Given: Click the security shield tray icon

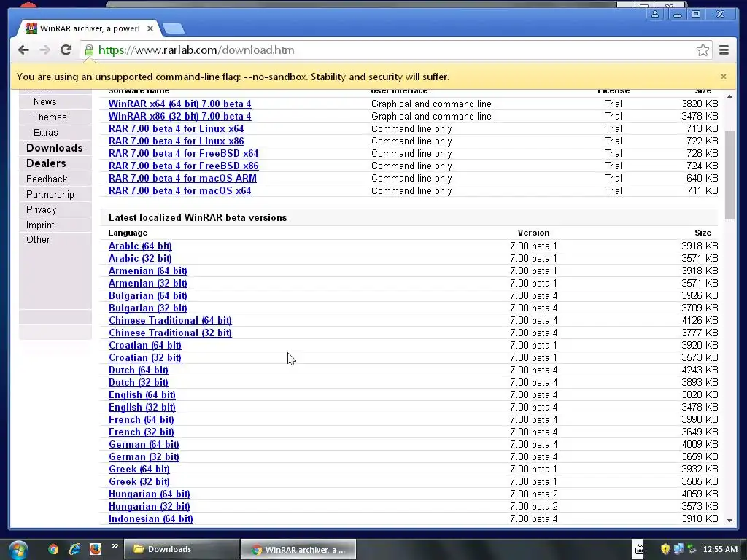Looking at the screenshot, I should 665,549.
